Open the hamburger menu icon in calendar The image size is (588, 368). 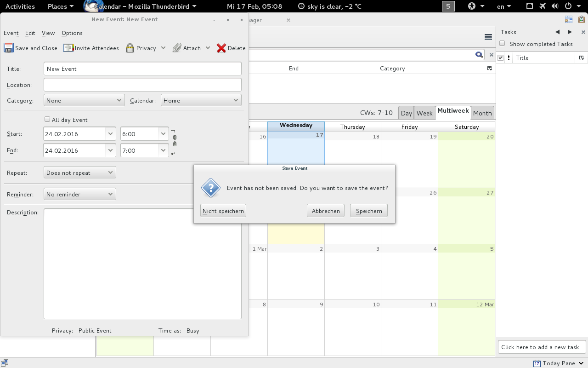point(488,37)
